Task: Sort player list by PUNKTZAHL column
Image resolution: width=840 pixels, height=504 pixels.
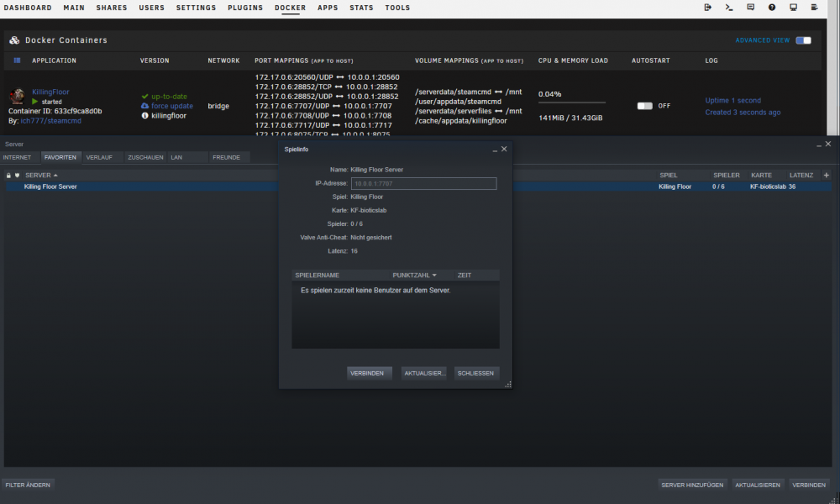Action: pos(414,276)
